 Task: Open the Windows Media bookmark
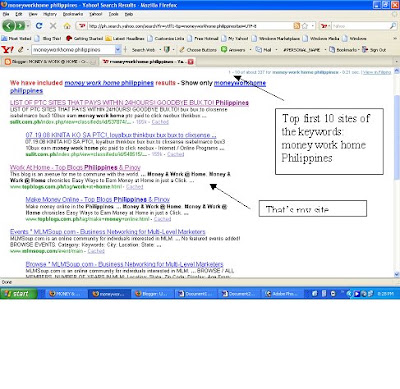(321, 39)
